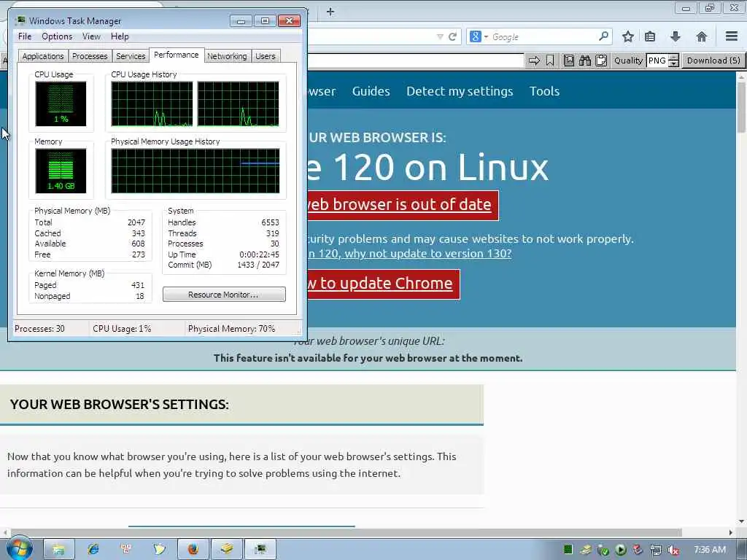This screenshot has height=560, width=747.
Task: Switch to Firefox on the taskbar
Action: [193, 550]
